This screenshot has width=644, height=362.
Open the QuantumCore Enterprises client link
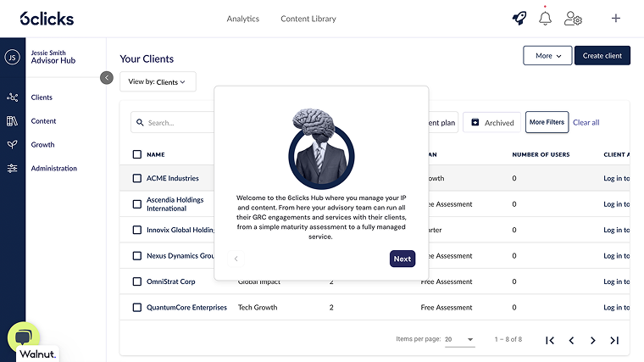click(187, 308)
